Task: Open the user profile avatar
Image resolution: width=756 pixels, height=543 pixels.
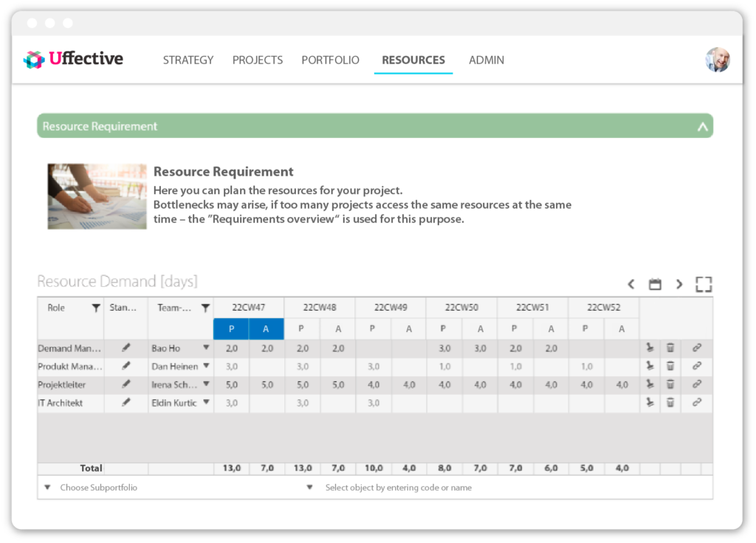Action: (717, 60)
